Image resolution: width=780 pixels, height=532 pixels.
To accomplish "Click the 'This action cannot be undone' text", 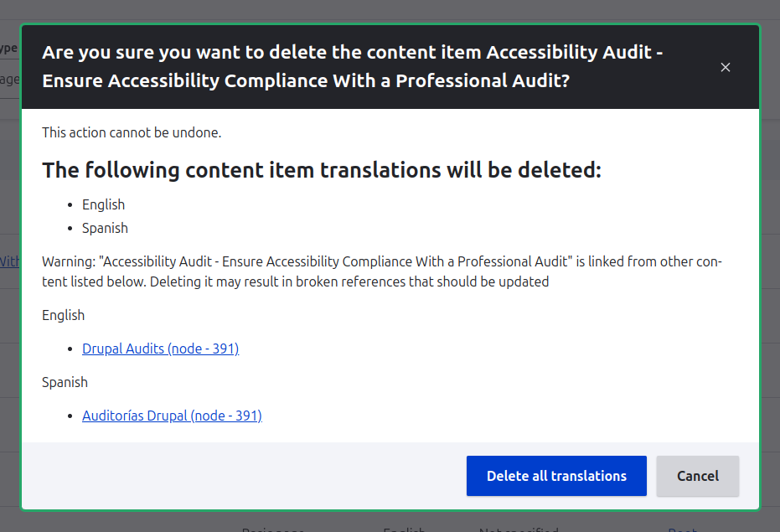I will tap(132, 132).
